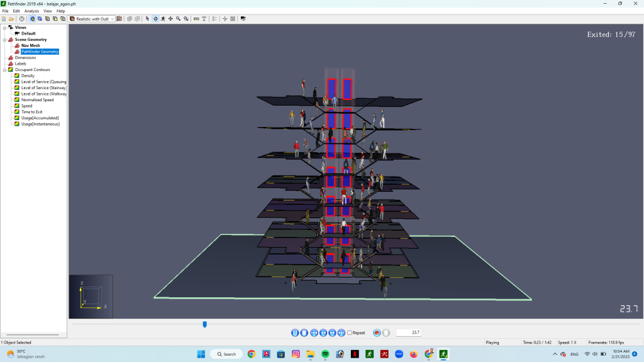Screen dimensions: 644x362
Task: Click the blue fast forward playback button
Action: pyautogui.click(x=332, y=332)
